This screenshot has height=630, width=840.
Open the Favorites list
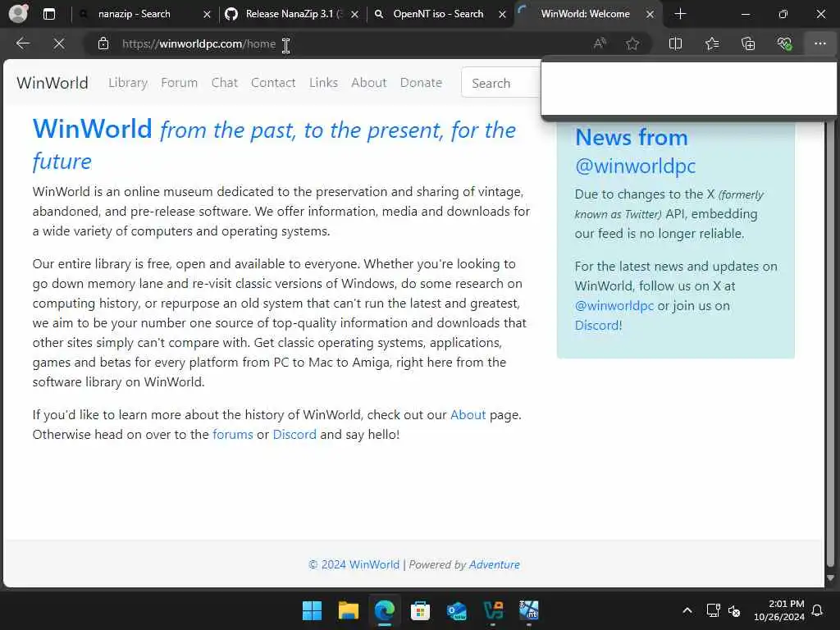click(712, 43)
